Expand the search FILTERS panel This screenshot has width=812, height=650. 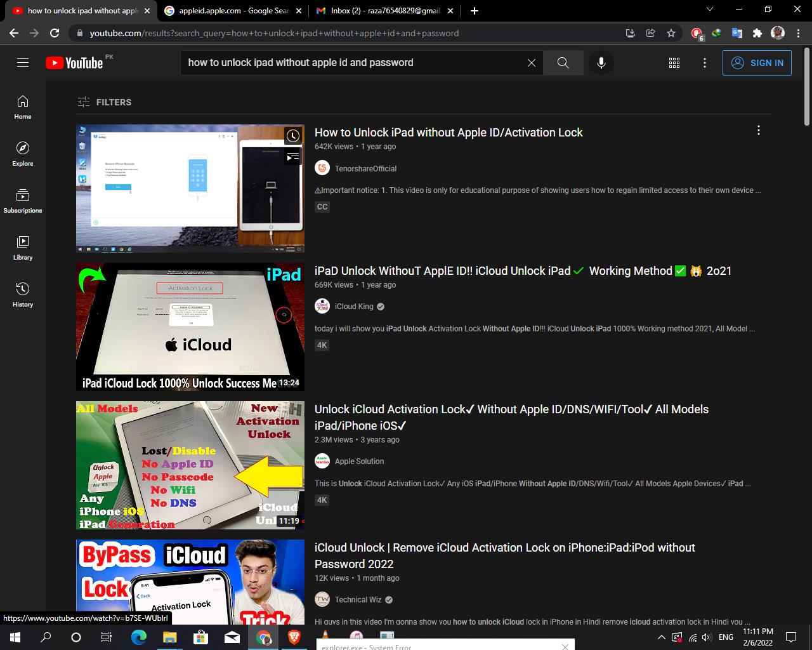point(105,102)
